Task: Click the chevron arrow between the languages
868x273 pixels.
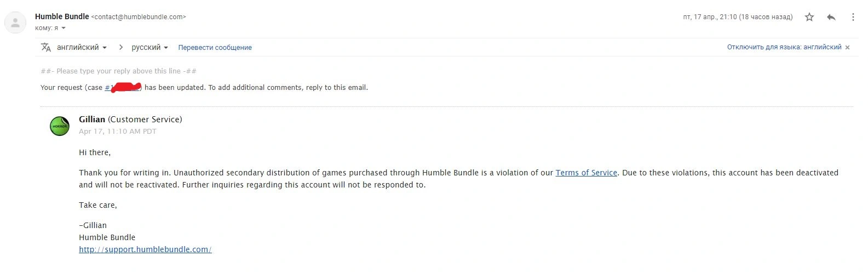Action: pyautogui.click(x=120, y=47)
